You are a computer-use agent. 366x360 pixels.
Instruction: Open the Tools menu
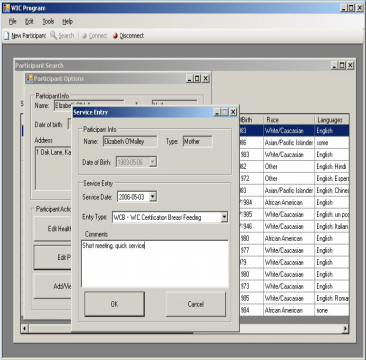pos(48,22)
